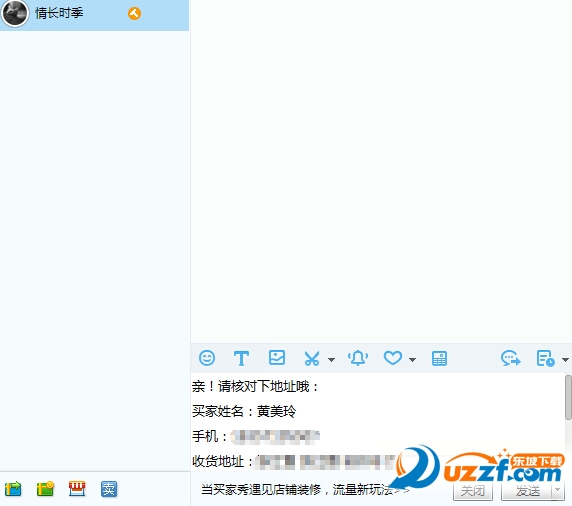This screenshot has height=506, width=572.
Task: Click the send picture icon
Action: (277, 358)
